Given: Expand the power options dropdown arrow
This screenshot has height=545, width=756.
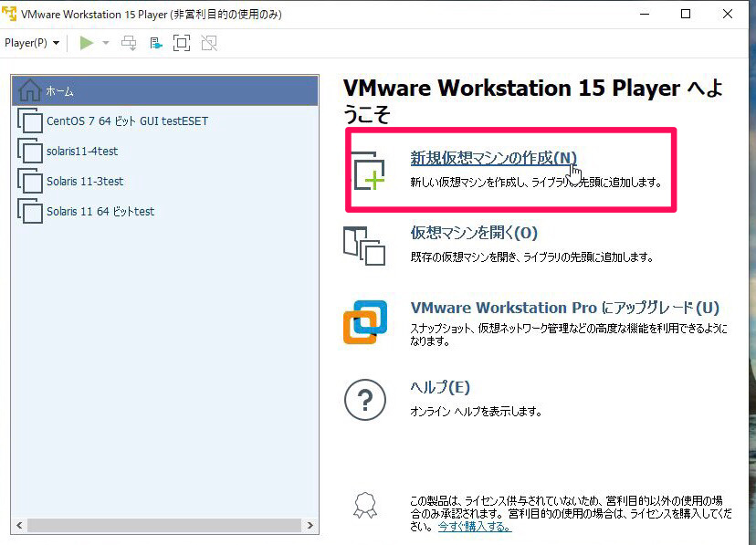Looking at the screenshot, I should (x=106, y=43).
